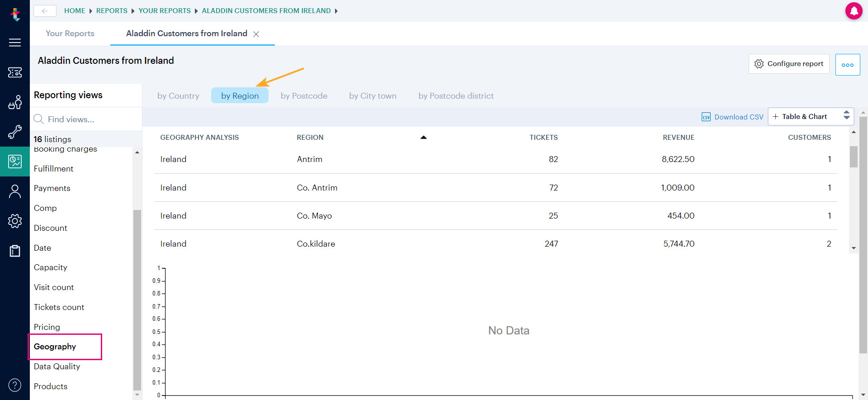The height and width of the screenshot is (400, 868).
Task: Close the Aladdin Customers from Ireland tab
Action: [256, 34]
